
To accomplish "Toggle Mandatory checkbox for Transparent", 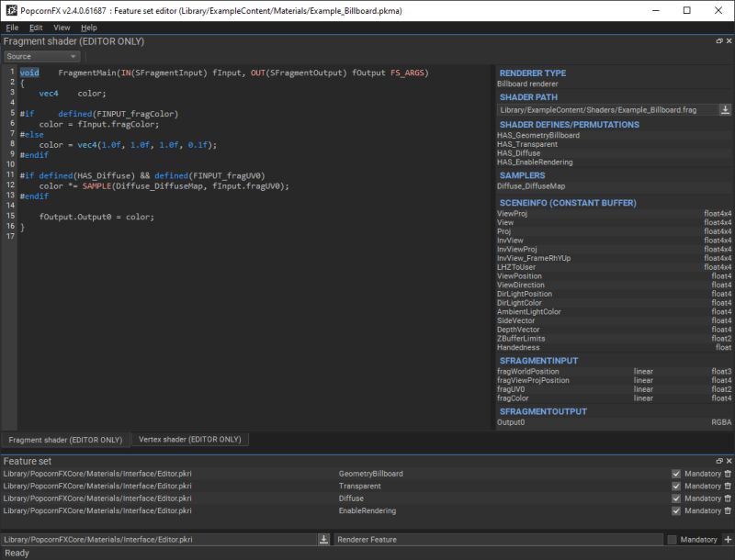I will click(676, 486).
